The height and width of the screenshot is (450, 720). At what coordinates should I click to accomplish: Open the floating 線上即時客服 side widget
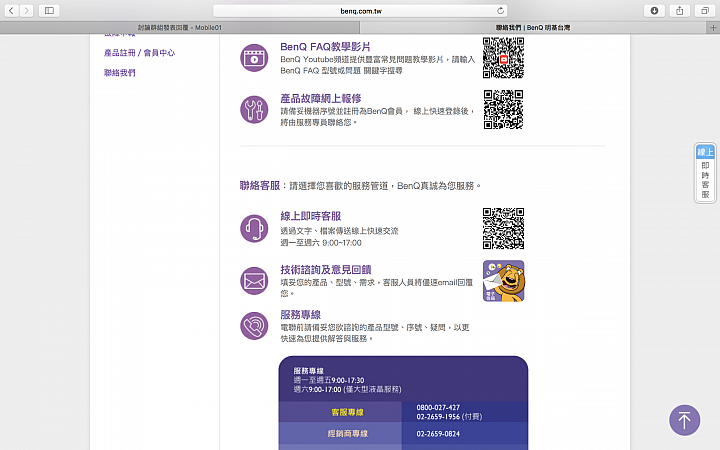705,173
